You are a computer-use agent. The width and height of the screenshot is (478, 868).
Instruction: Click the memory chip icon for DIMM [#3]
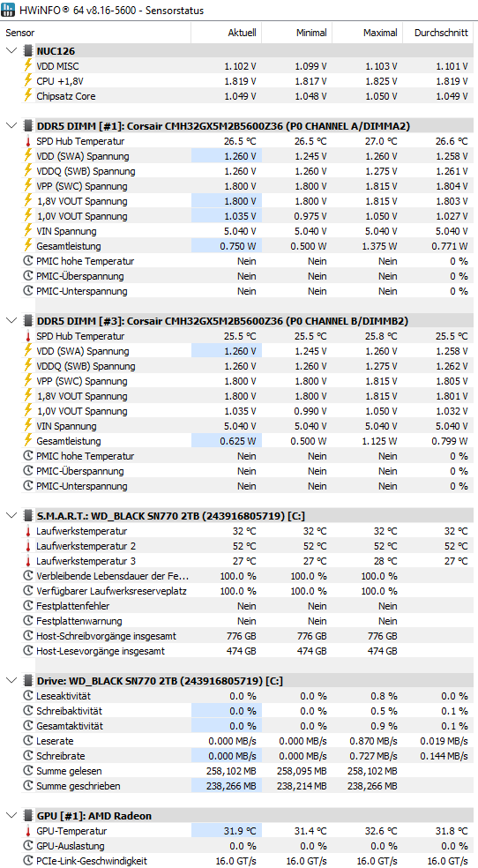[x=27, y=320]
